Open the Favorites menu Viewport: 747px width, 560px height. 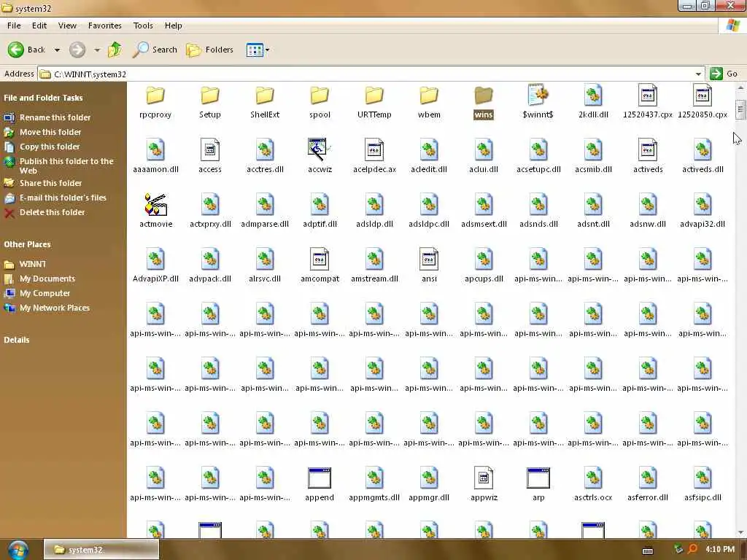click(105, 26)
